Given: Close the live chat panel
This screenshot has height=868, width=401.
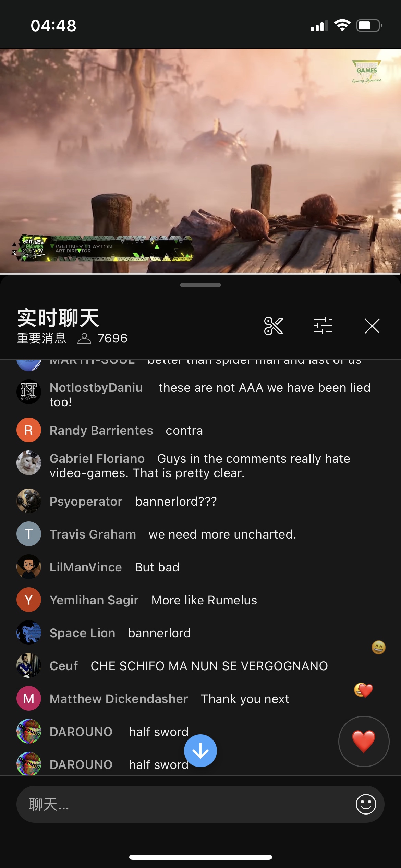Looking at the screenshot, I should click(372, 326).
